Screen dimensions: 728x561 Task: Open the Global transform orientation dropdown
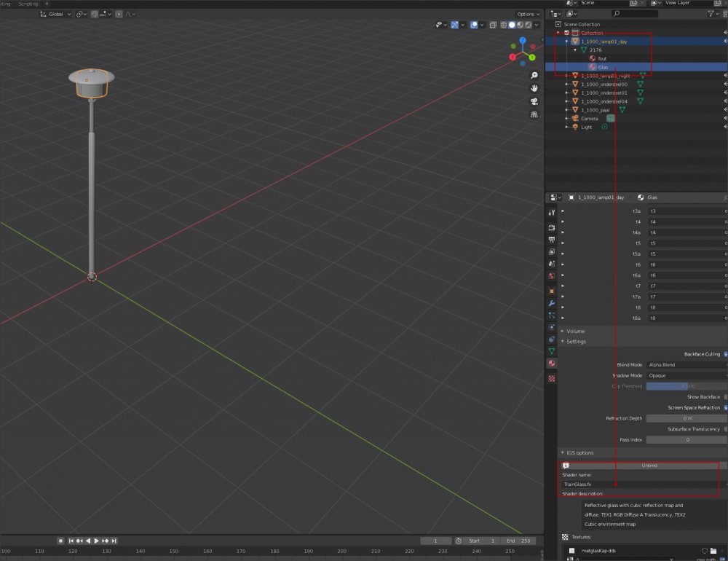(57, 14)
